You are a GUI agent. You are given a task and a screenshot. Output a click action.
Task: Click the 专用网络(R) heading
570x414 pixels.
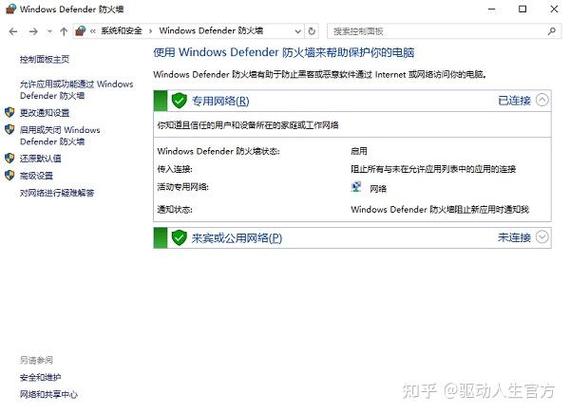[220, 101]
